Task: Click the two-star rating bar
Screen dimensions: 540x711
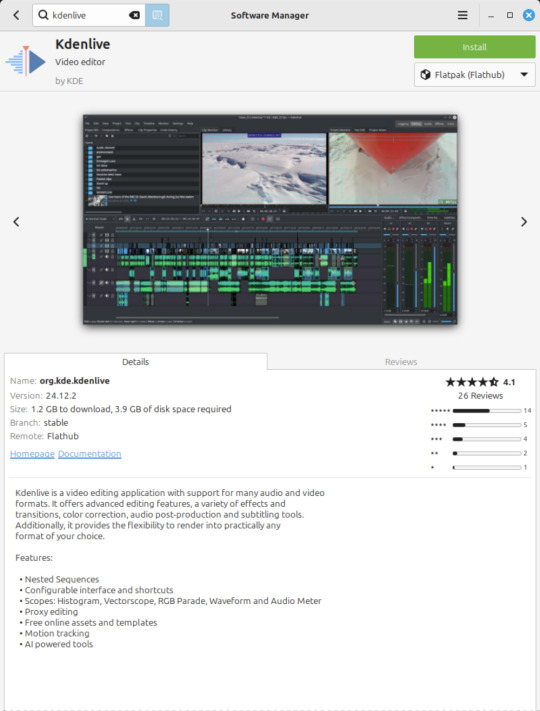Action: coord(486,453)
